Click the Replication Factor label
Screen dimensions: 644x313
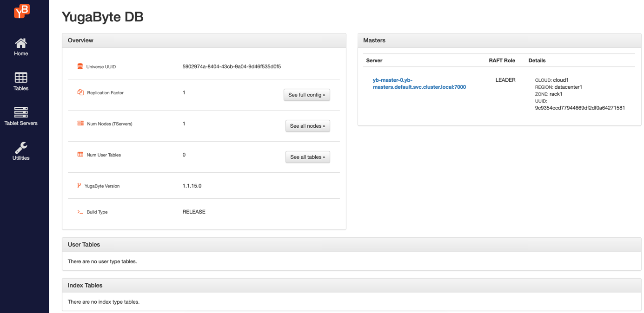point(105,93)
